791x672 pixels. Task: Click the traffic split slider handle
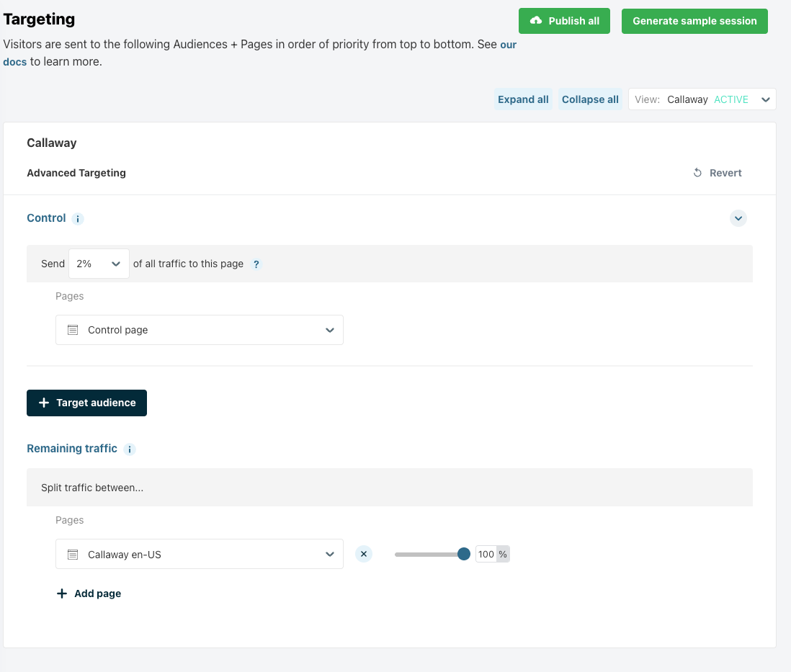(x=464, y=554)
